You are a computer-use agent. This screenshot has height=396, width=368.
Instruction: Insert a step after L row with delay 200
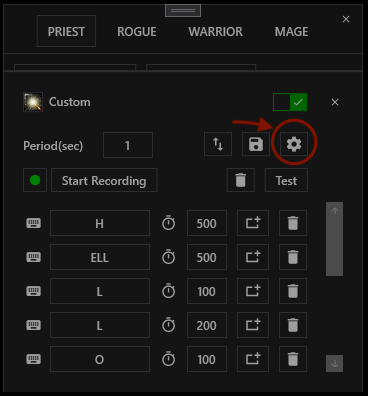[x=253, y=325]
